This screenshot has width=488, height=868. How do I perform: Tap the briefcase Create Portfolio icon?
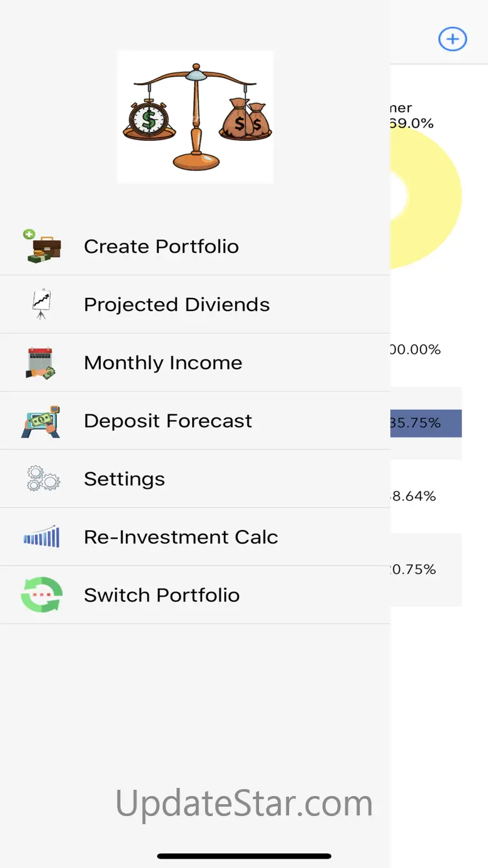coord(42,246)
